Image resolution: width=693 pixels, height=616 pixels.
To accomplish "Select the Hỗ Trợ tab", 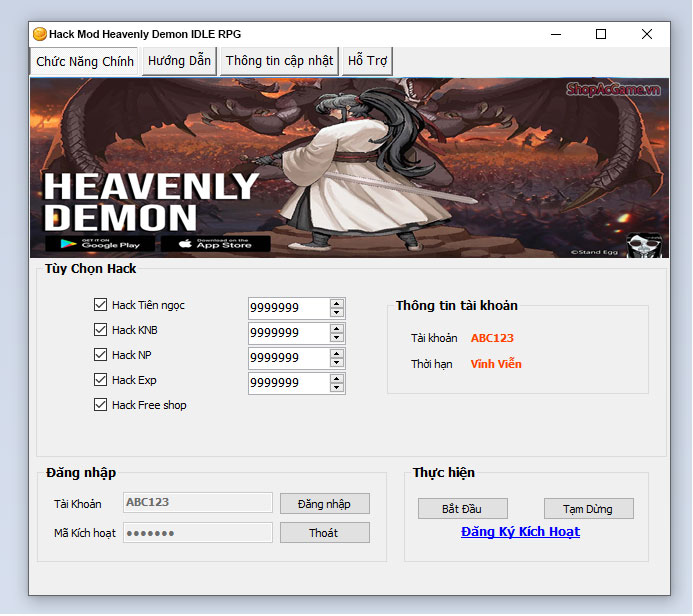I will click(x=367, y=61).
